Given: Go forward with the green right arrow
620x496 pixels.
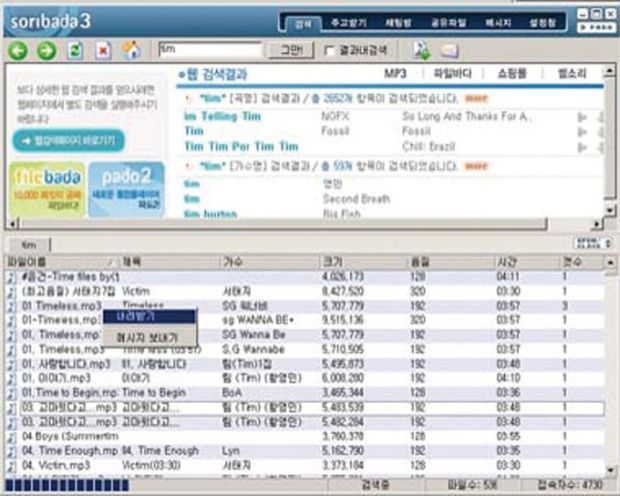Looking at the screenshot, I should tap(47, 51).
